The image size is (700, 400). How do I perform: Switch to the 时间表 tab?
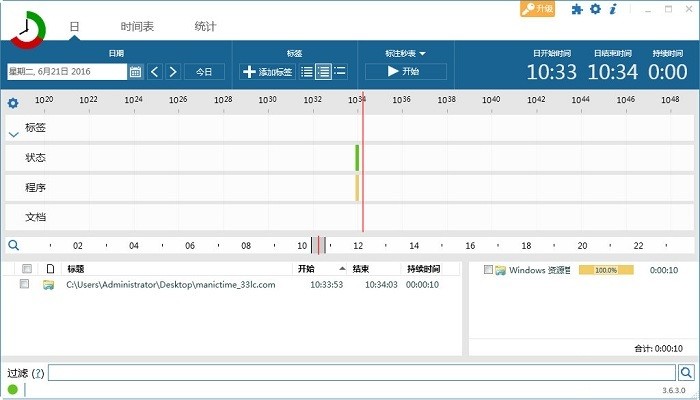click(137, 27)
